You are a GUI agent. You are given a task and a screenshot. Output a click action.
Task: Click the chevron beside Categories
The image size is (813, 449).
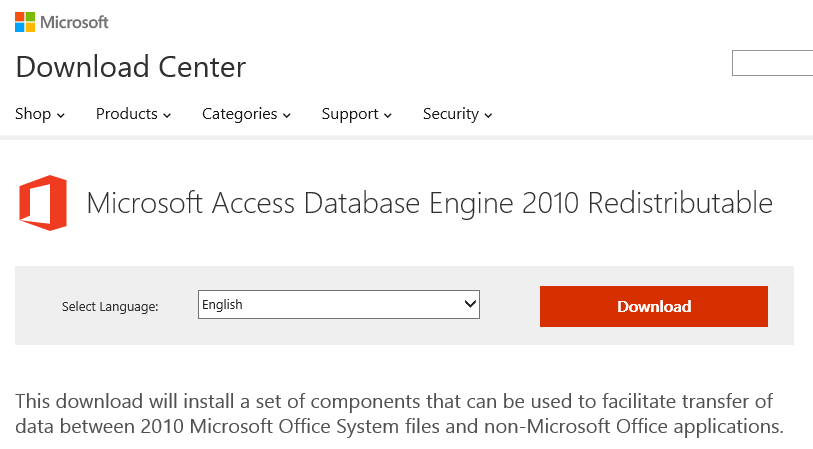(287, 116)
